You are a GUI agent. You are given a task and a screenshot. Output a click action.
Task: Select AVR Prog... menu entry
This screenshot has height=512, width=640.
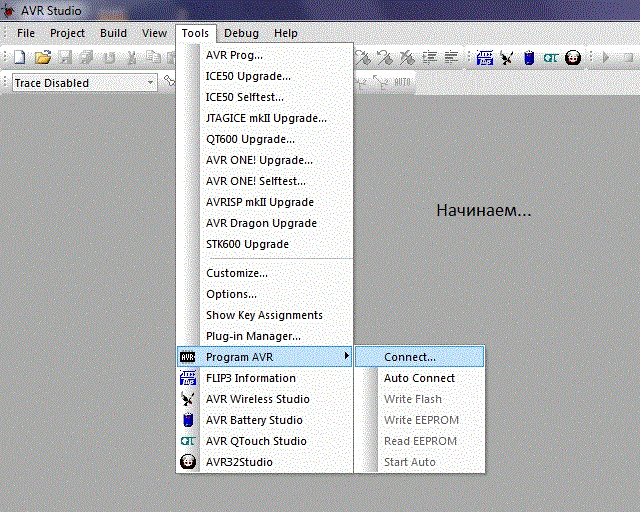[264, 55]
